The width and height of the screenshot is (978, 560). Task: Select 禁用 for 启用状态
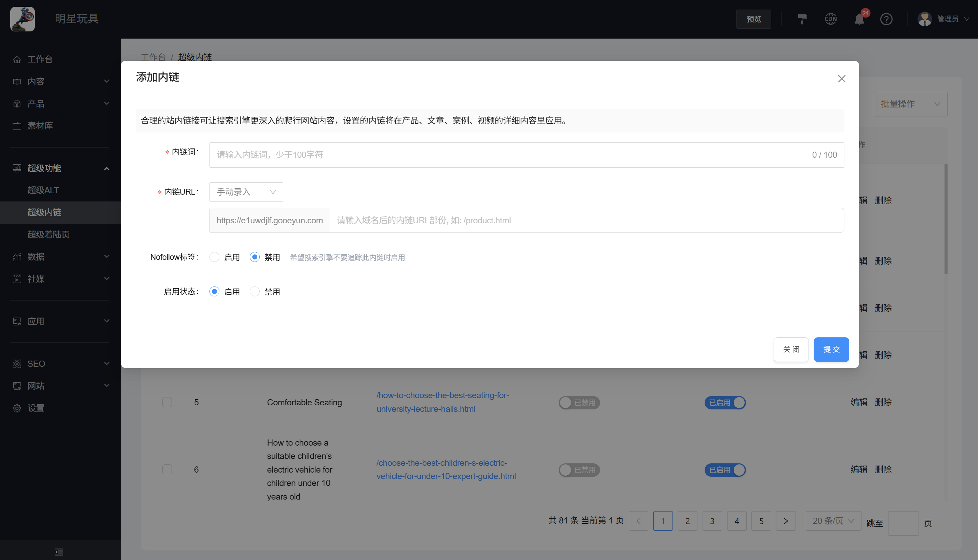click(255, 292)
